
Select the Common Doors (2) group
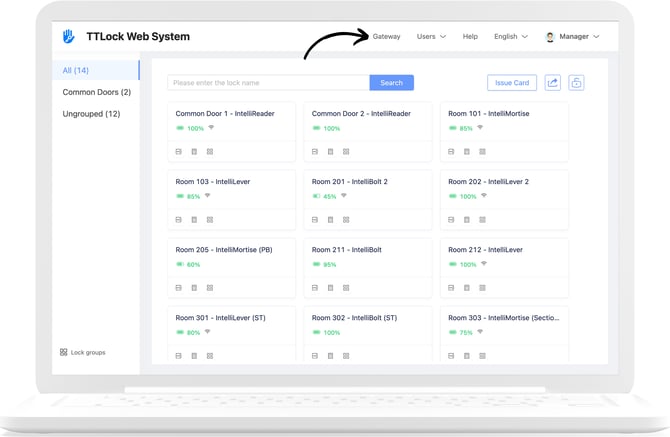[97, 92]
